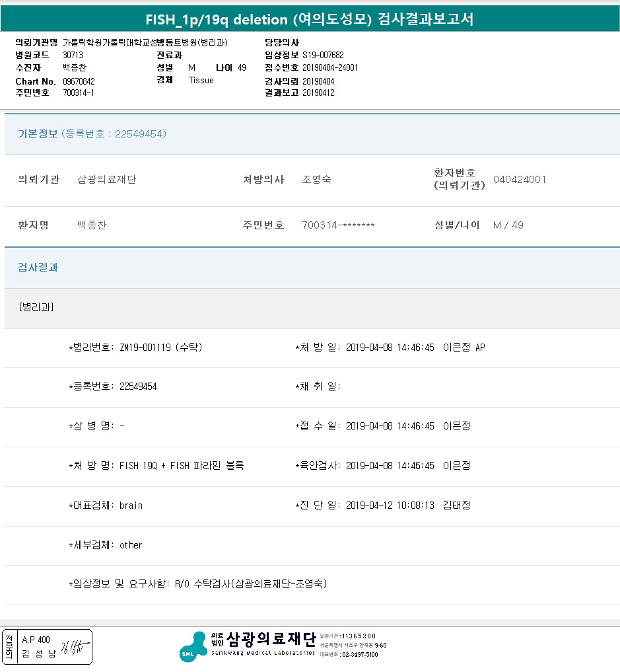This screenshot has height=672, width=620.
Task: Click the 등록번호 value in results list
Action: point(138,387)
